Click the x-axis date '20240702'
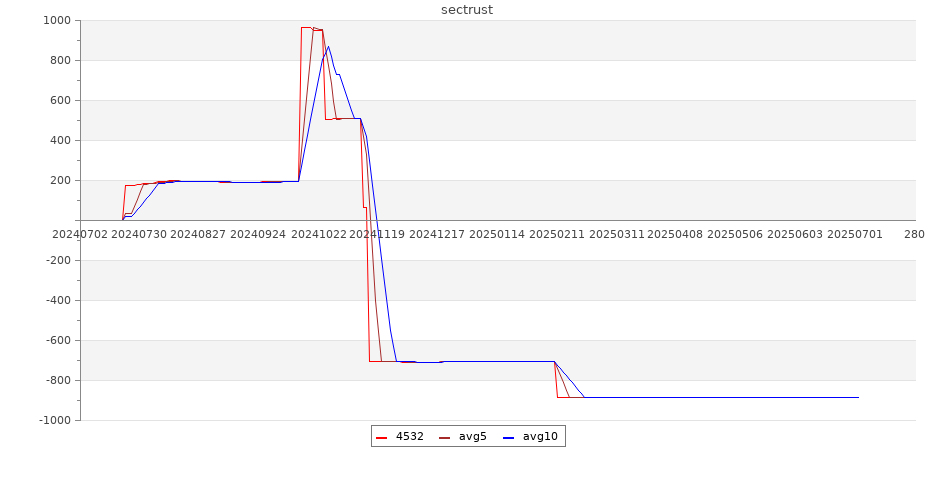The width and height of the screenshot is (935, 500). click(x=80, y=234)
